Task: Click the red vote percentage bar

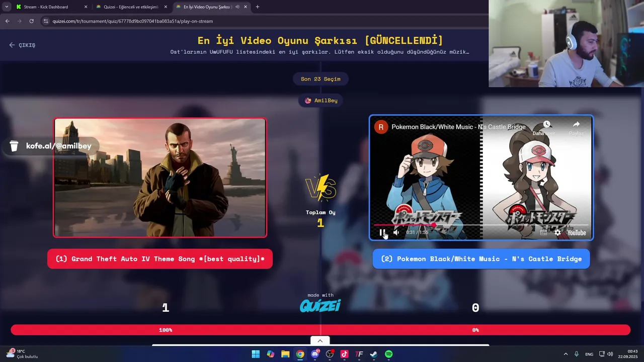Action: (320, 330)
